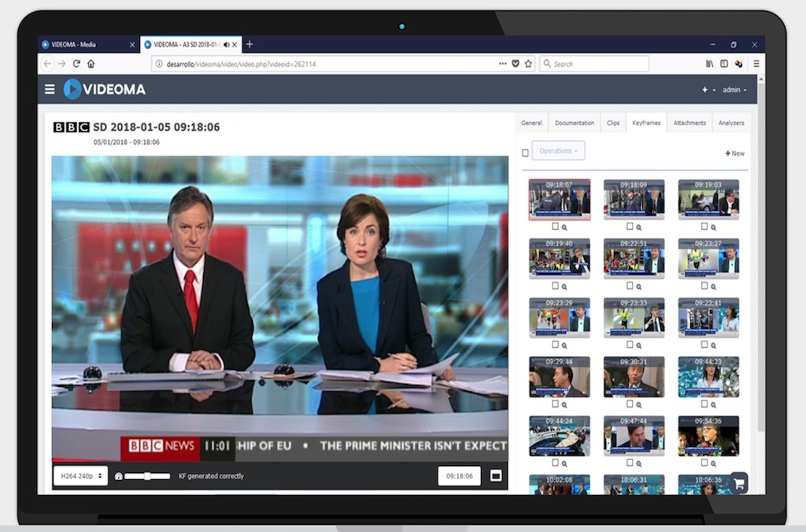
Task: Open the Operations dropdown
Action: coord(558,150)
